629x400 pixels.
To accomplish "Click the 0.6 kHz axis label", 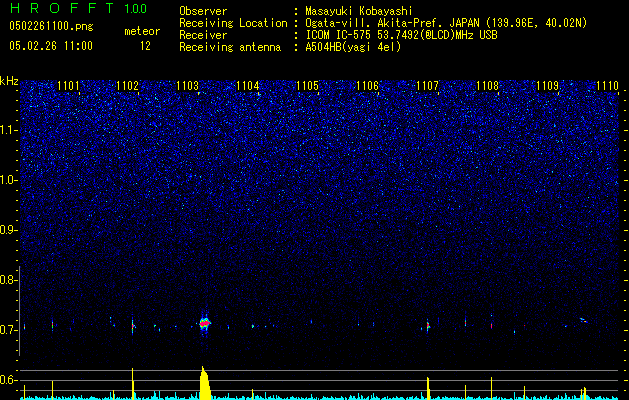I will coord(8,380).
